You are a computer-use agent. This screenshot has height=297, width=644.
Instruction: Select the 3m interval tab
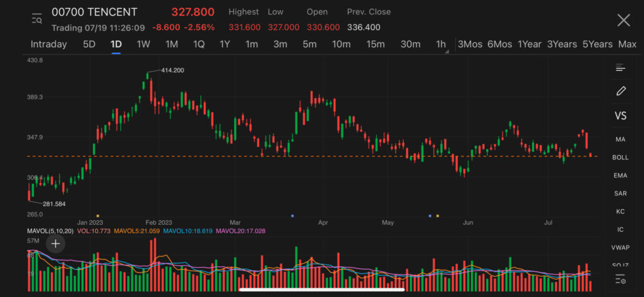[280, 45]
